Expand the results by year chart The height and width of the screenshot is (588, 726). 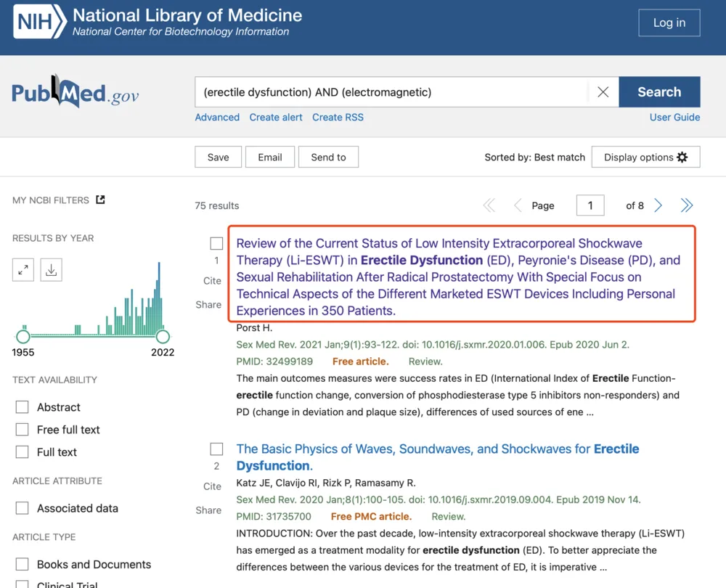[23, 270]
